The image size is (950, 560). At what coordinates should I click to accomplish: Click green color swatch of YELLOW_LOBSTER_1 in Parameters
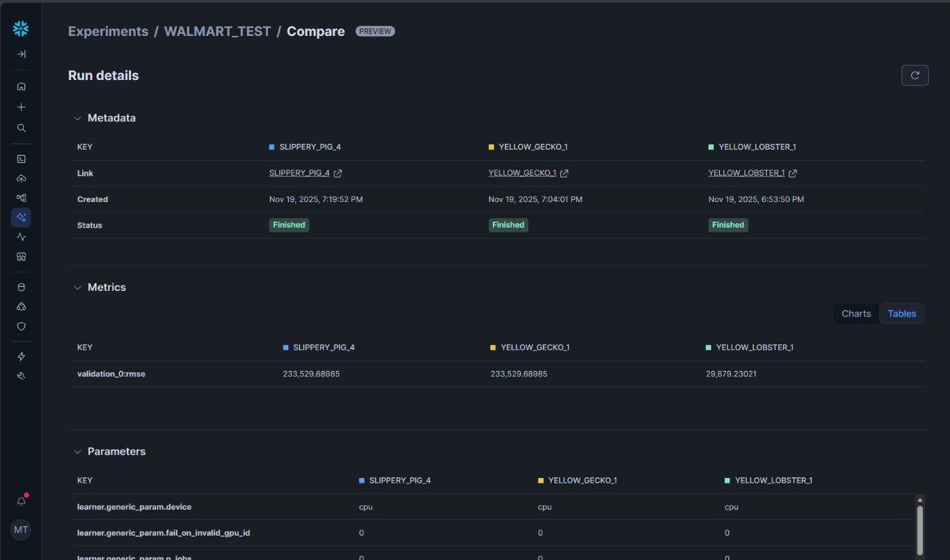[x=727, y=481]
